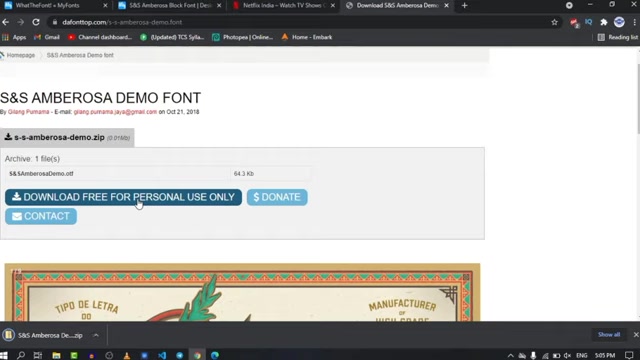Open the Windows notification center
The image size is (640, 360).
tap(629, 356)
